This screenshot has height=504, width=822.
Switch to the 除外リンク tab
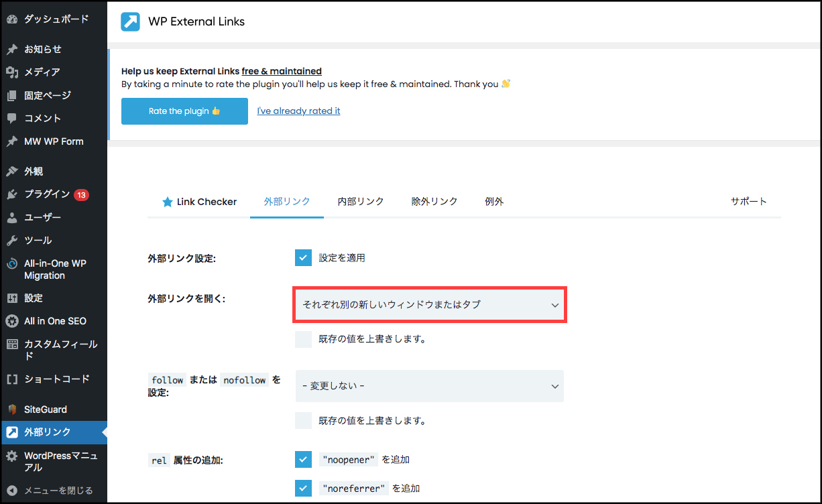[x=434, y=202]
